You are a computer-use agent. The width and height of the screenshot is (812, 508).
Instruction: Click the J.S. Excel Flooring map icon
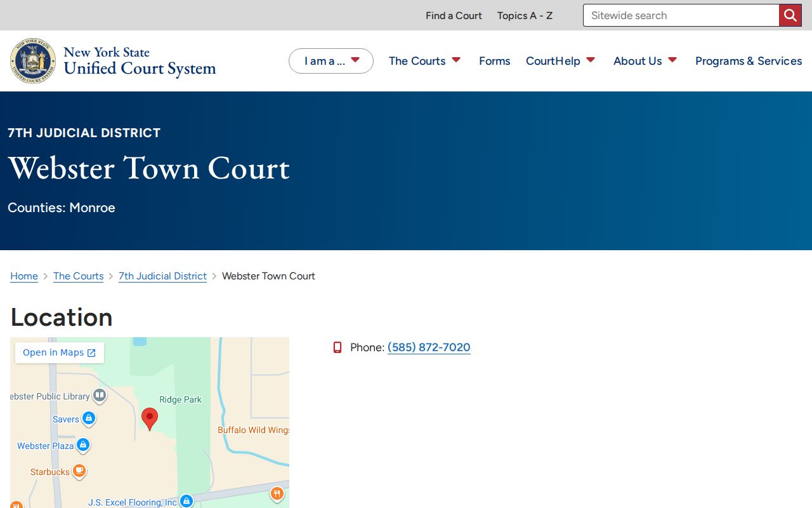pyautogui.click(x=186, y=501)
